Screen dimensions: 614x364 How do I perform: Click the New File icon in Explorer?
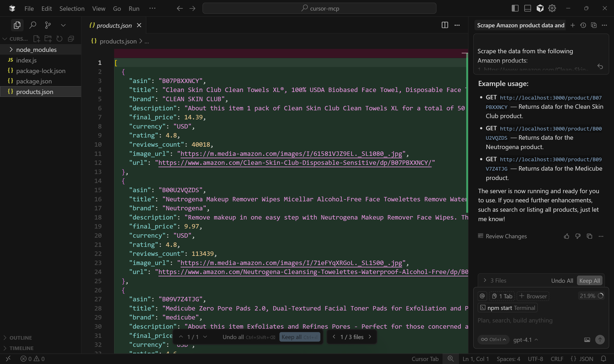coord(37,39)
